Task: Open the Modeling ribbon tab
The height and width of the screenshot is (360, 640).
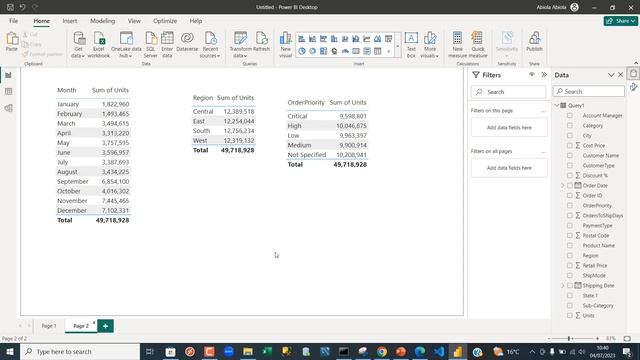Action: (102, 21)
